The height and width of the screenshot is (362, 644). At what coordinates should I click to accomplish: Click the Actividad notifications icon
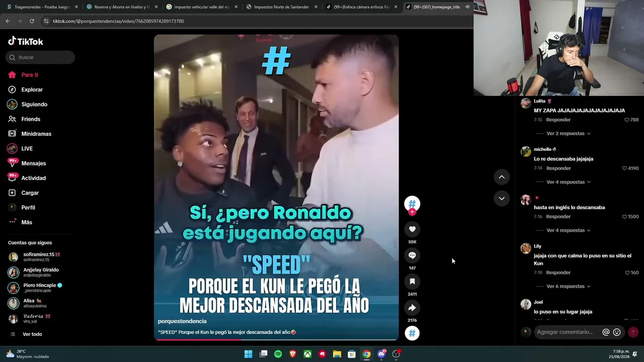13,177
